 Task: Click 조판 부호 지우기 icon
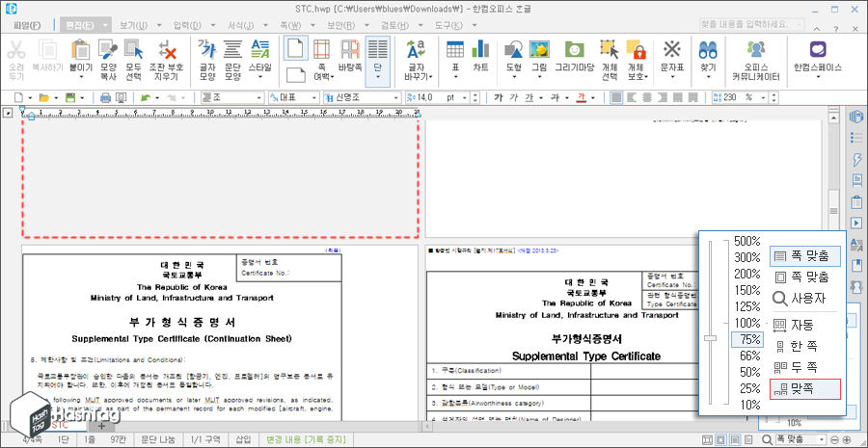pos(166,50)
